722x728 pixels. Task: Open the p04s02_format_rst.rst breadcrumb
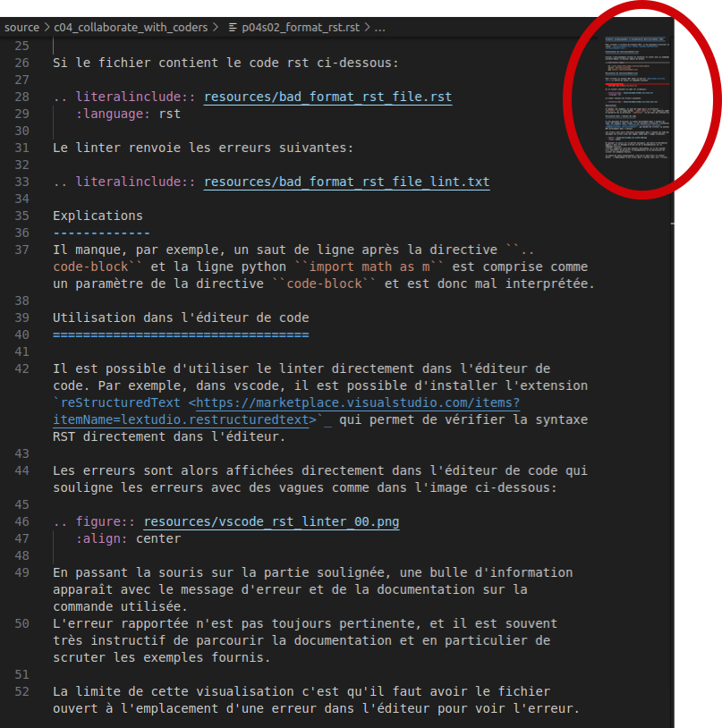click(302, 27)
